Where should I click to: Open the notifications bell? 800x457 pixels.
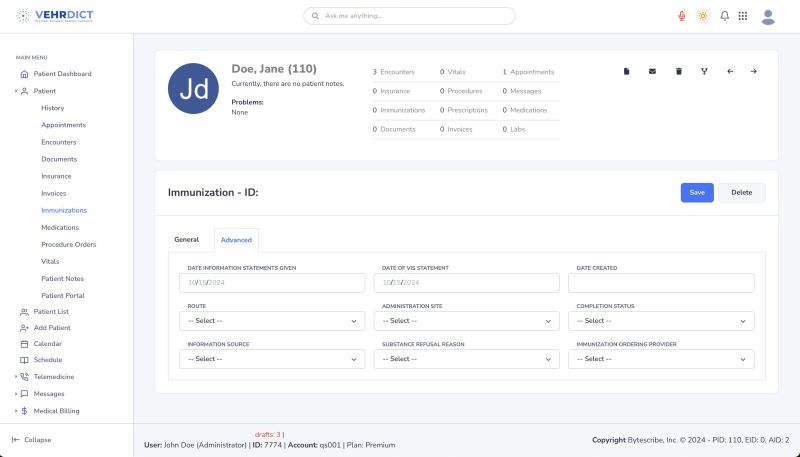pos(724,16)
